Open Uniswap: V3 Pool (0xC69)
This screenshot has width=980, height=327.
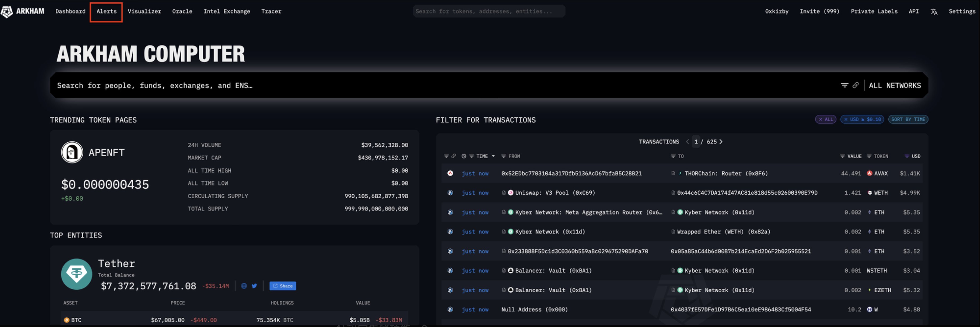pyautogui.click(x=555, y=193)
